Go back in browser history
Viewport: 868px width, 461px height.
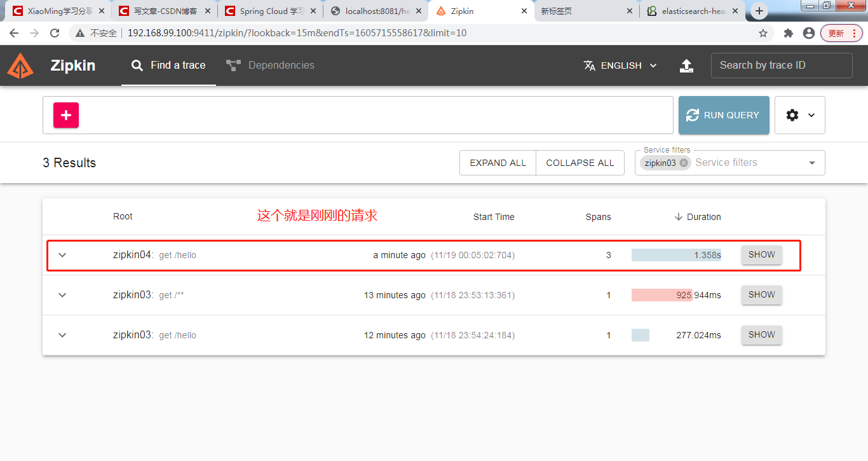(x=14, y=33)
